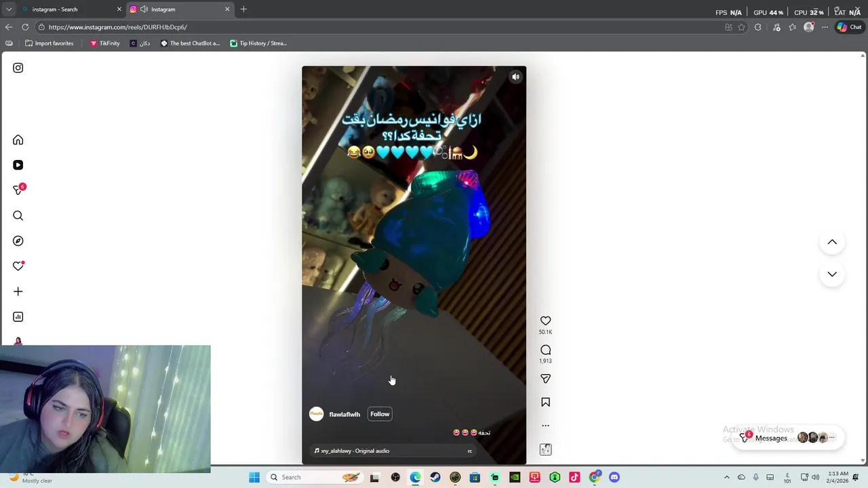The height and width of the screenshot is (488, 868).
Task: Open browser Settings and more menu
Action: tap(825, 27)
